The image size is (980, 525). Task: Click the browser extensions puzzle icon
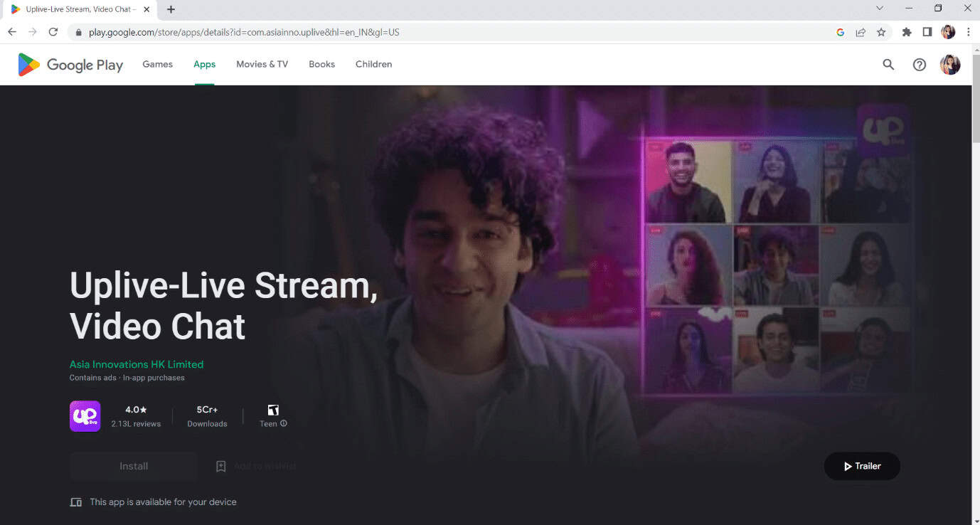(906, 32)
